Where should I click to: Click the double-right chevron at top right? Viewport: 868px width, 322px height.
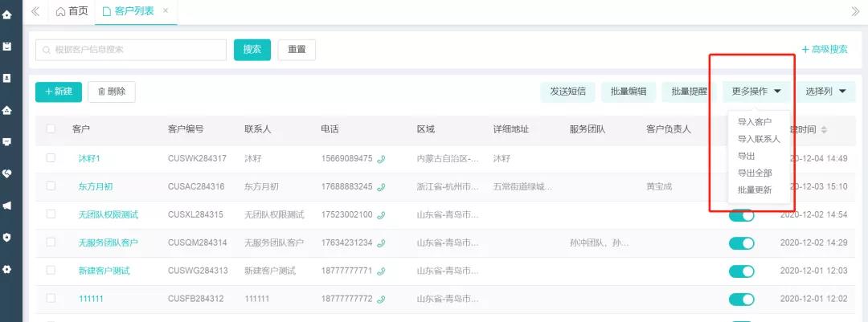pyautogui.click(x=854, y=11)
